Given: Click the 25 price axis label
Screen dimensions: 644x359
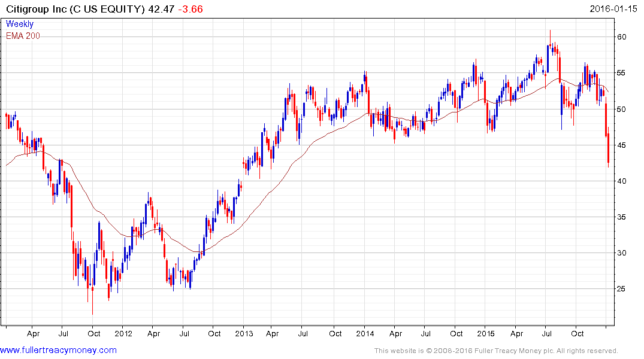Looking at the screenshot, I should pos(622,289).
